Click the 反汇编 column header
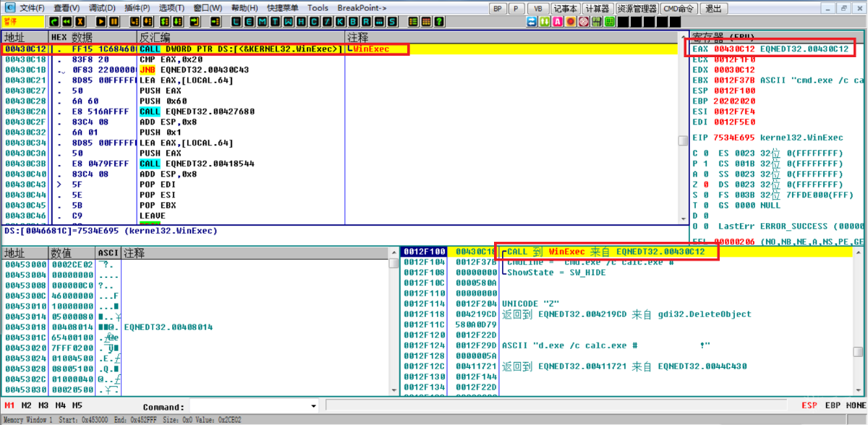868x425 pixels. tap(241, 37)
